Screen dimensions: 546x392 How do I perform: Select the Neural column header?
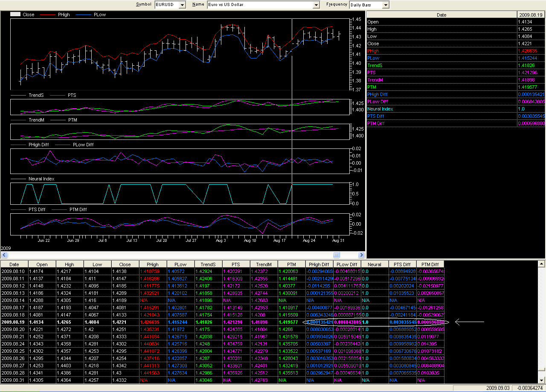click(x=375, y=264)
